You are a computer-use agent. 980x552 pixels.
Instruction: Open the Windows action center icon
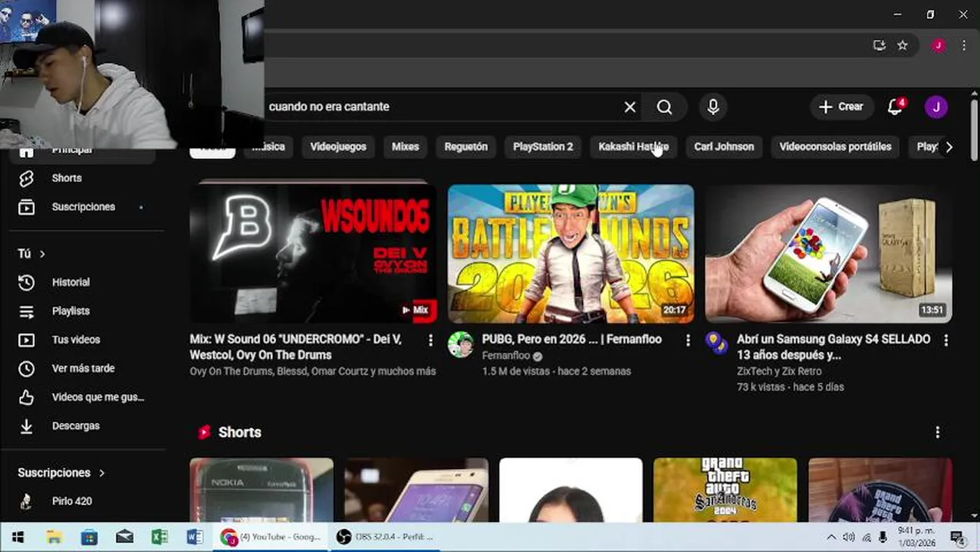pos(957,537)
